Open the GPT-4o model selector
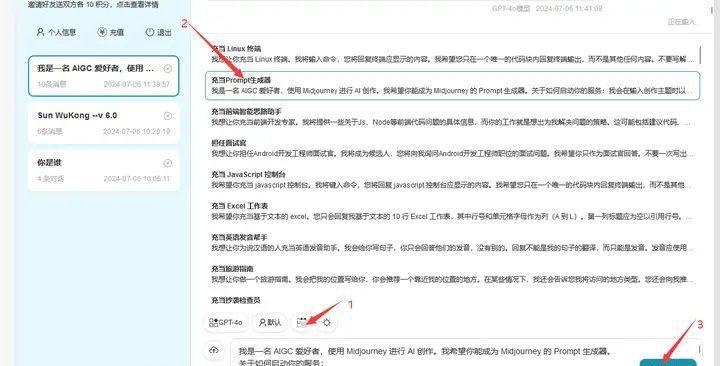 click(225, 322)
